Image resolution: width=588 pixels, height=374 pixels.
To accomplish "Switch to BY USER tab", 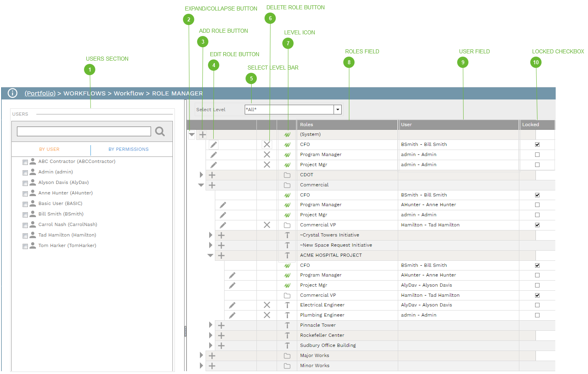I will click(x=49, y=150).
